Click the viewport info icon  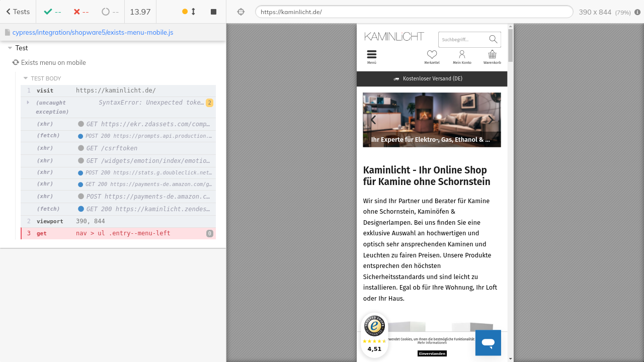637,12
